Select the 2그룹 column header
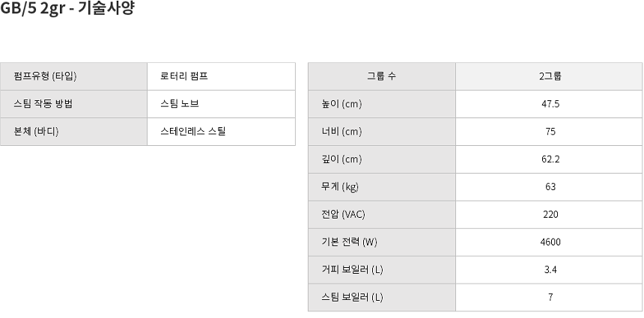Image resolution: width=644 pixels, height=318 pixels. click(x=550, y=76)
